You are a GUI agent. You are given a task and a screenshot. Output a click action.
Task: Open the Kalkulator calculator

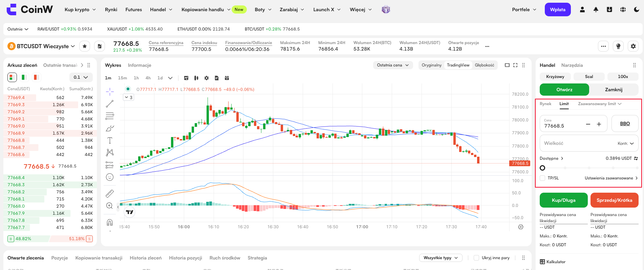click(553, 262)
